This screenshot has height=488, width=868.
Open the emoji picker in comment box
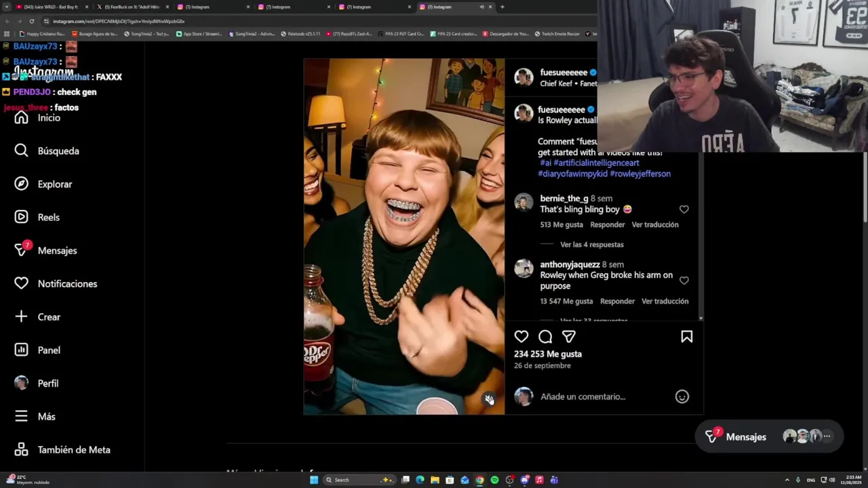tap(682, 396)
